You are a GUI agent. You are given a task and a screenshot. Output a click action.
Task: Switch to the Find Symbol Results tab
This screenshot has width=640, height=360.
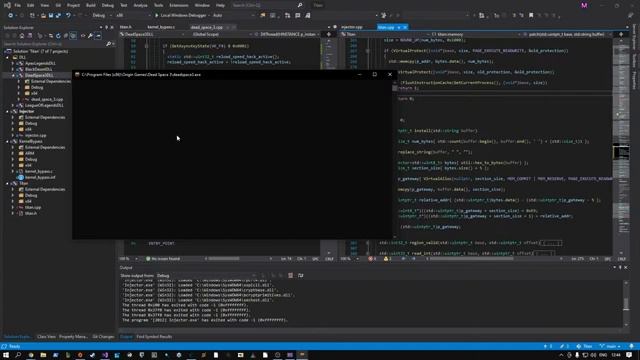click(x=154, y=337)
